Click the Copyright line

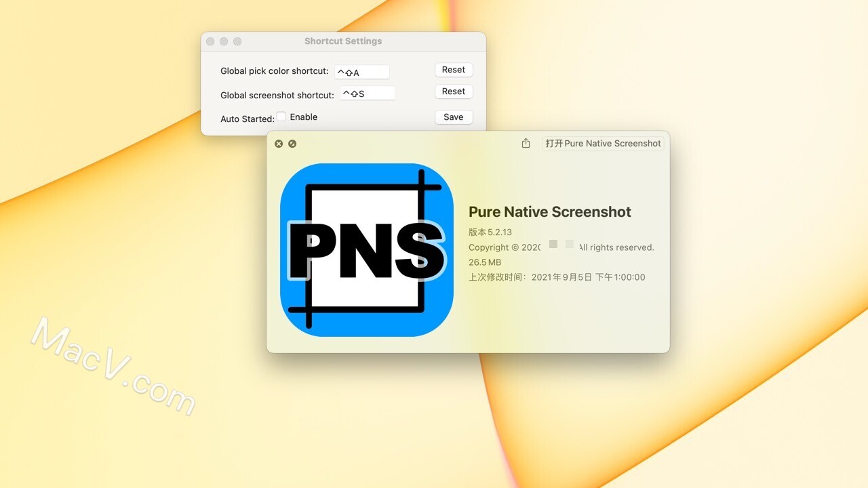561,247
